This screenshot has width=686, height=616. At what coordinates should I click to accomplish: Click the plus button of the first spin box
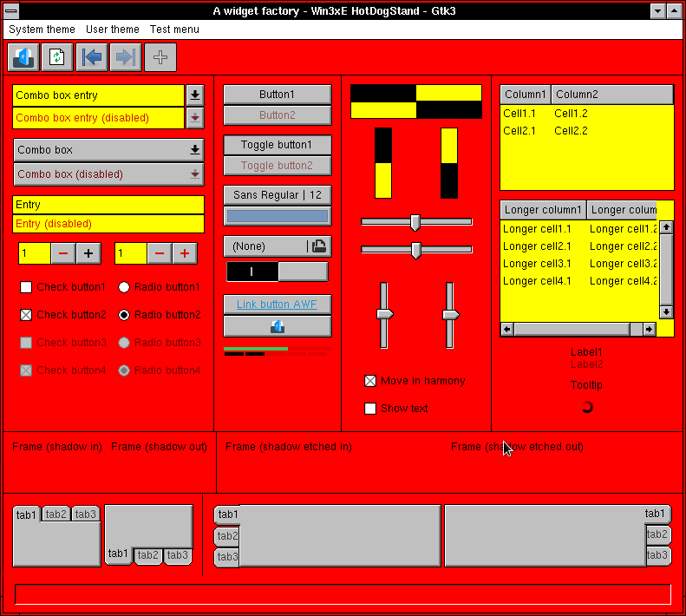88,253
